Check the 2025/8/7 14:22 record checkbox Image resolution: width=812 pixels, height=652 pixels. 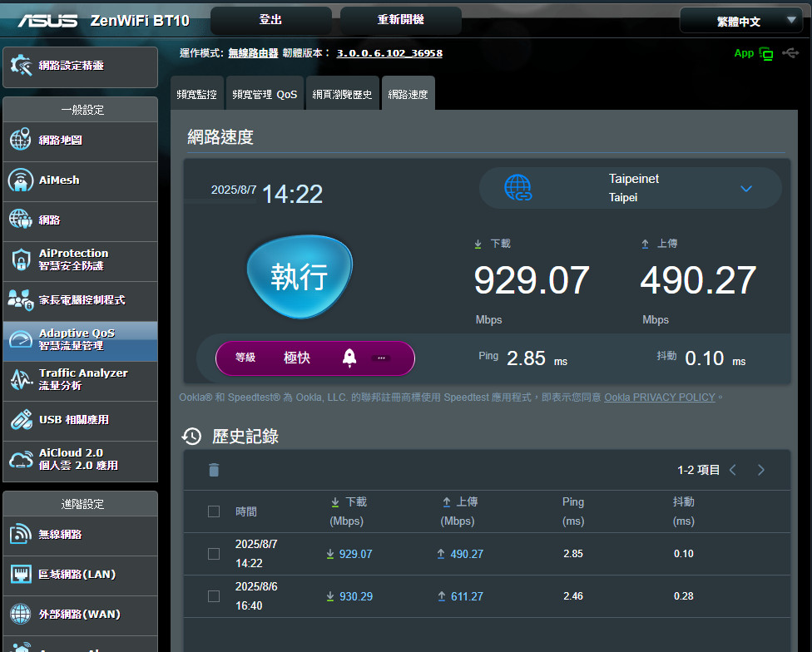[214, 554]
